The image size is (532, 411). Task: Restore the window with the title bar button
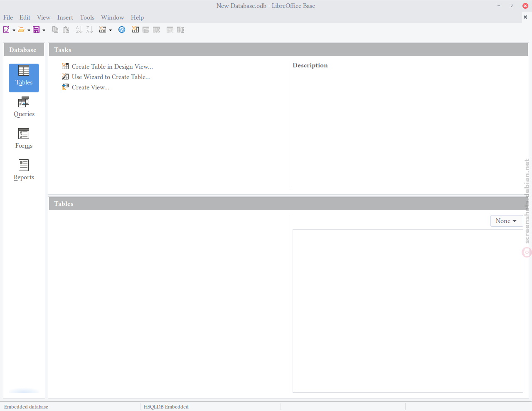pyautogui.click(x=512, y=6)
